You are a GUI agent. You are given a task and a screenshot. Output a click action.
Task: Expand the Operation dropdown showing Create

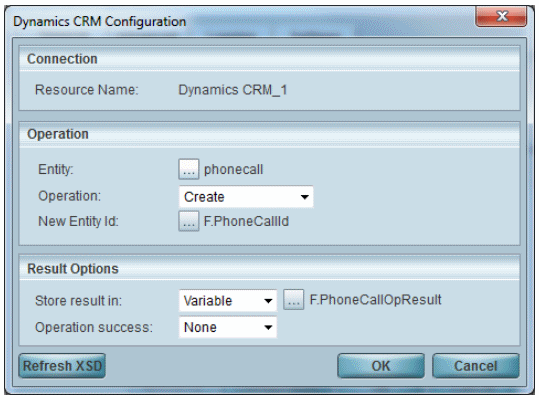coord(246,197)
